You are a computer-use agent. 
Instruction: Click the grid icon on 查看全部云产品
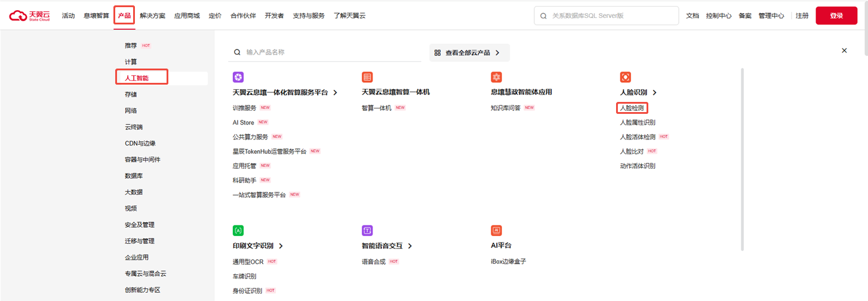point(438,52)
